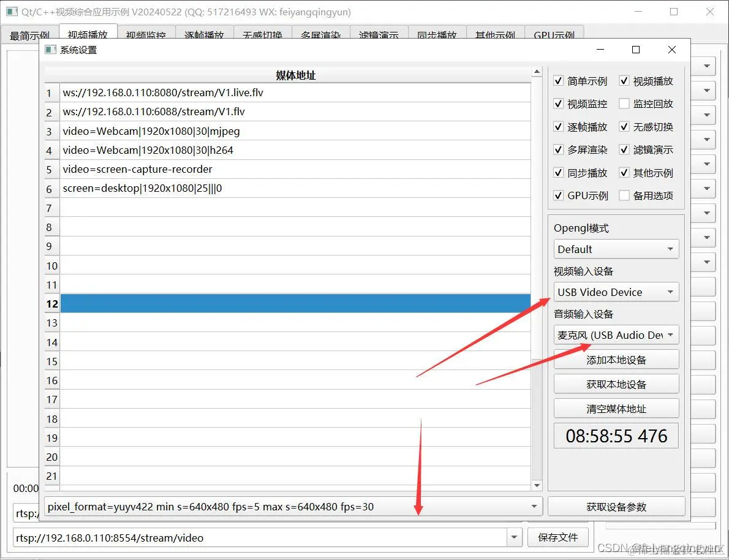Click row header number 12

click(x=52, y=304)
